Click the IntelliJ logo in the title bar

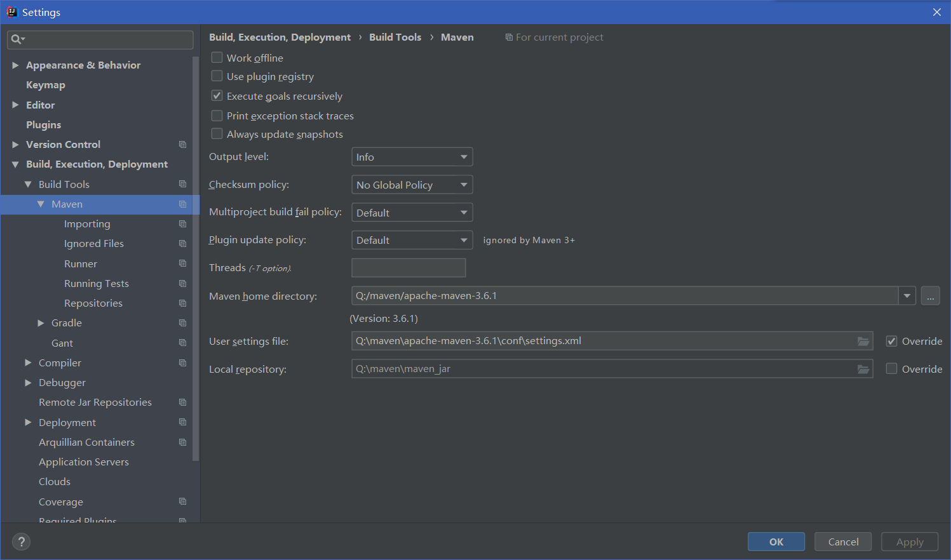coord(11,11)
